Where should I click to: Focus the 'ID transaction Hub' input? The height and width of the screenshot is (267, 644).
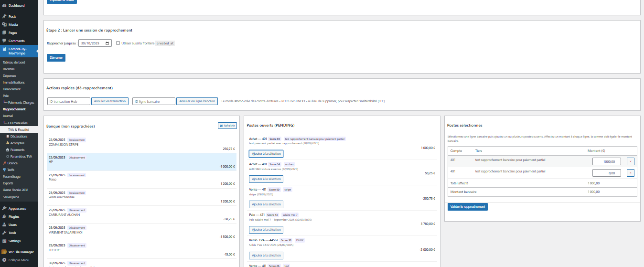click(x=69, y=101)
